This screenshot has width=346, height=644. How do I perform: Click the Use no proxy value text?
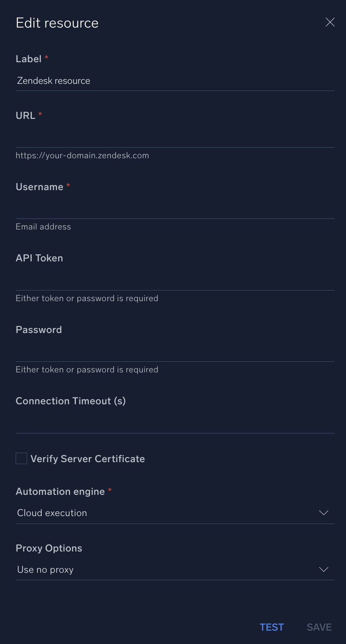click(x=45, y=569)
